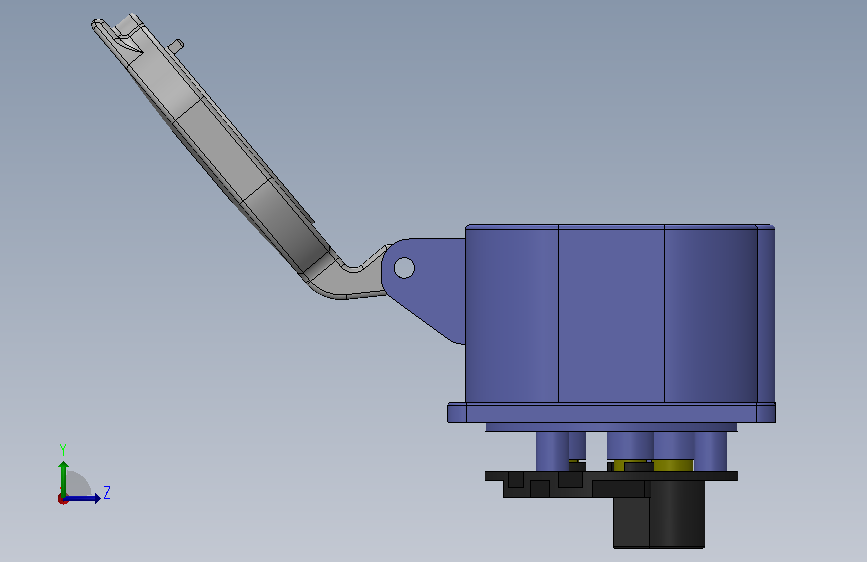Click the red X axis origin of the triad
The image size is (867, 562).
62,499
